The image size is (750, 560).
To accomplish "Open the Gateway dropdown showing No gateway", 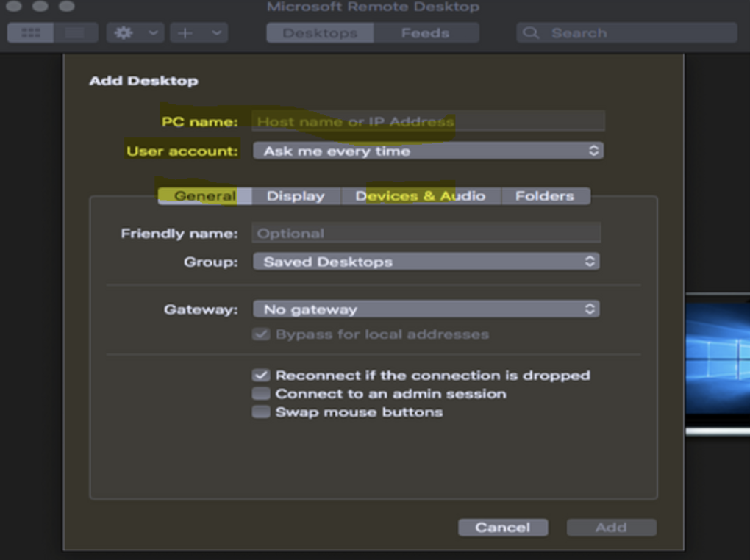I will (426, 309).
